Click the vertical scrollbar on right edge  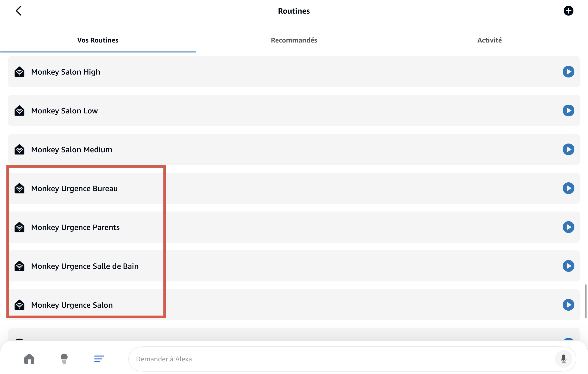[x=585, y=301]
